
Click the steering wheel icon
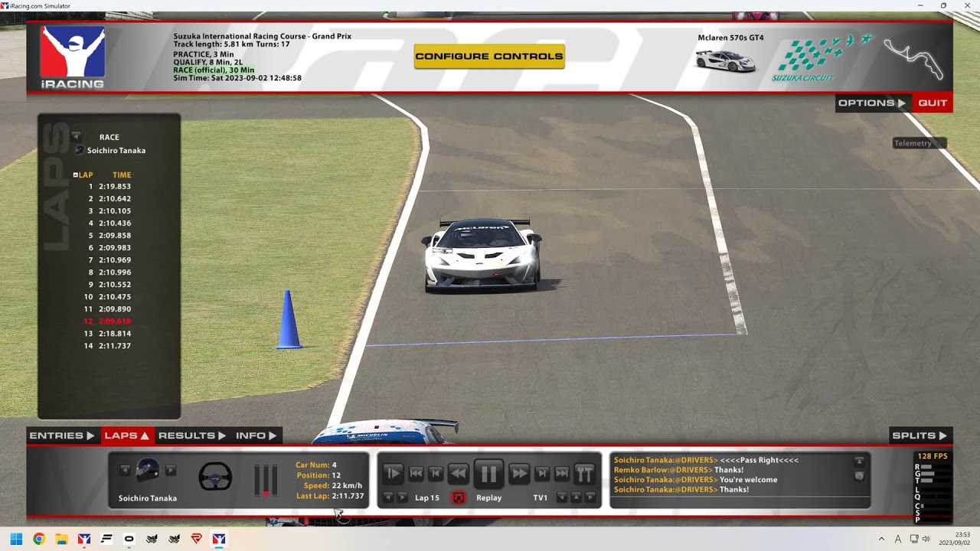coord(215,477)
